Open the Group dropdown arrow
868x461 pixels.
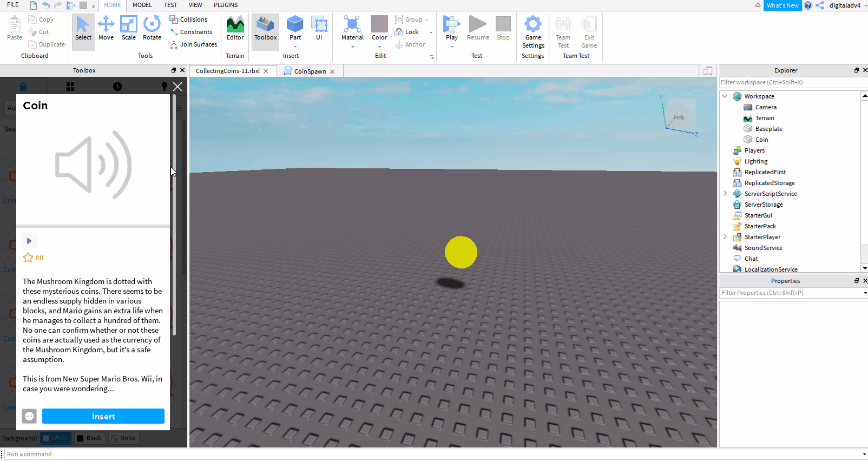(426, 20)
